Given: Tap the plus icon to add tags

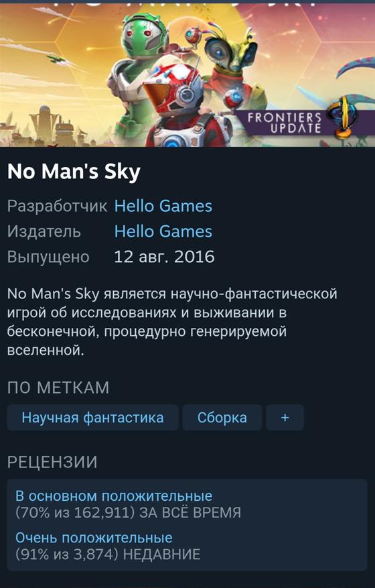Looking at the screenshot, I should tap(285, 418).
